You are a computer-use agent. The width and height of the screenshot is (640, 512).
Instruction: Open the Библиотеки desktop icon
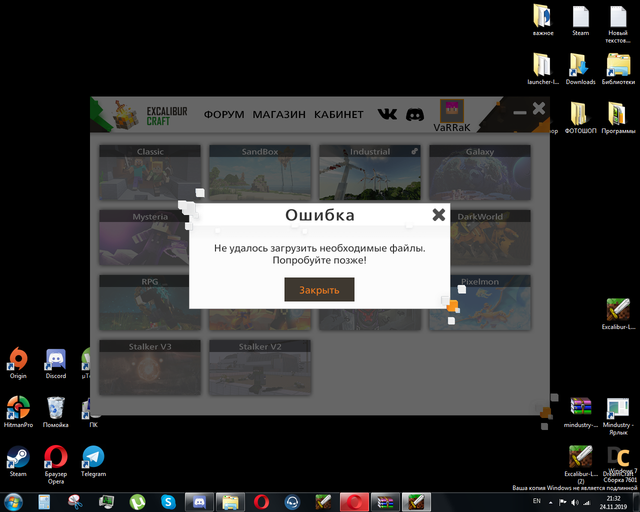(618, 69)
